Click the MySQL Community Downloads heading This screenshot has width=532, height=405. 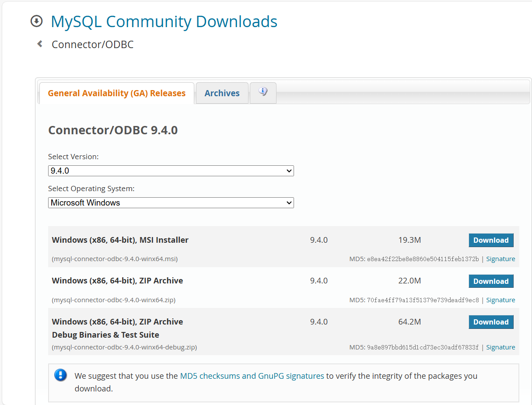click(164, 21)
